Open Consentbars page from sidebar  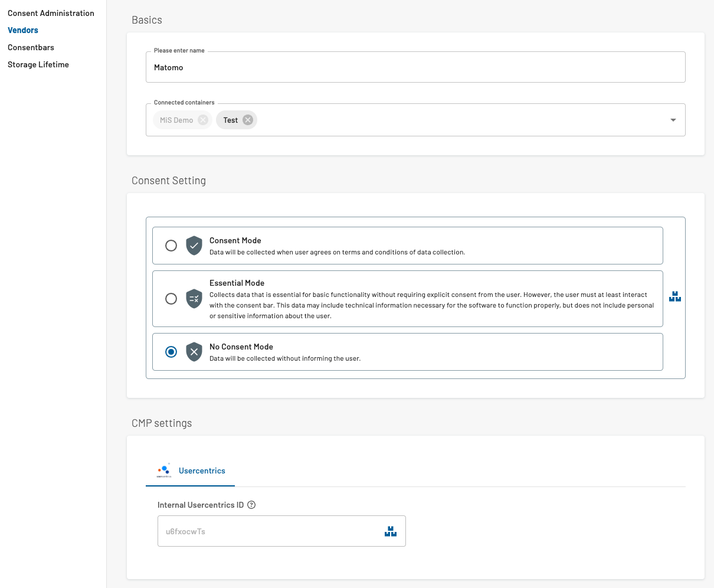pyautogui.click(x=31, y=47)
